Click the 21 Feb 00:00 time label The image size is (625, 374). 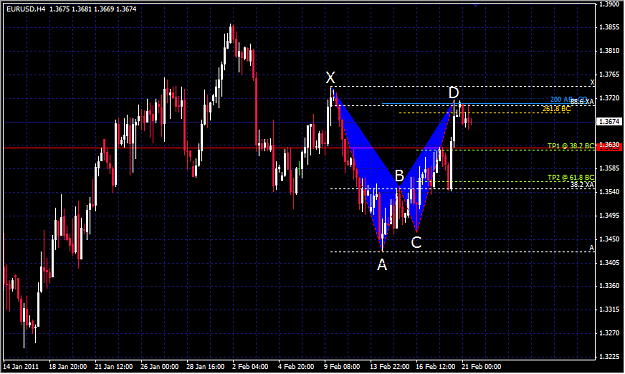tap(481, 366)
